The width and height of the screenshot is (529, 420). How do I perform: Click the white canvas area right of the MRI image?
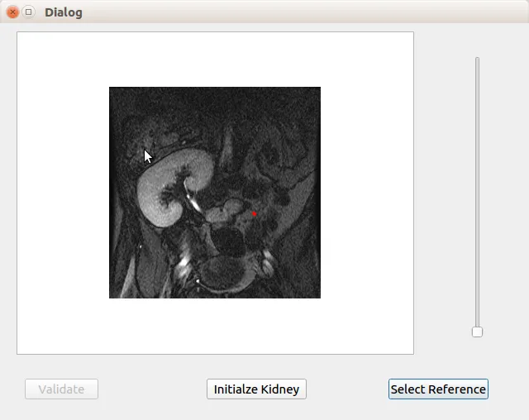[367, 193]
